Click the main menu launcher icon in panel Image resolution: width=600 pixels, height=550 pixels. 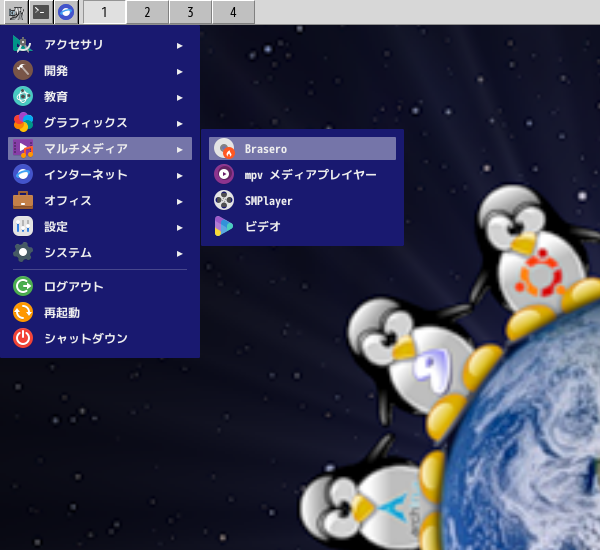pyautogui.click(x=16, y=12)
